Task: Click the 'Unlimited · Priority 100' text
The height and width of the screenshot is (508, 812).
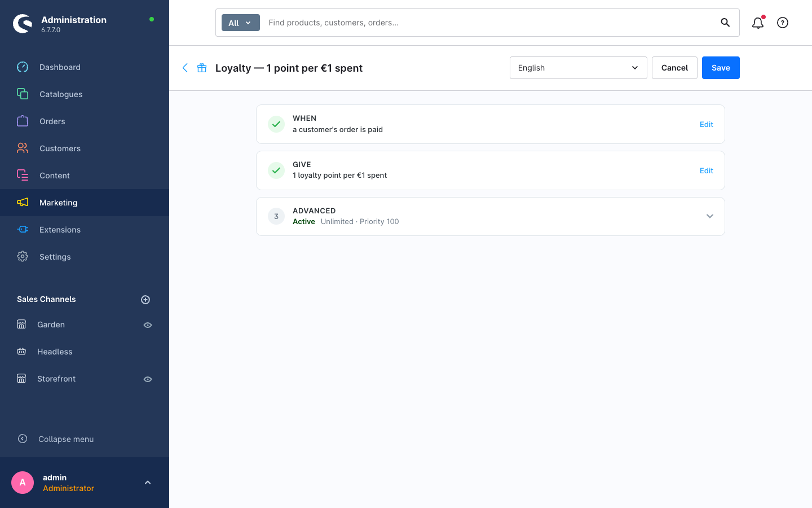Action: click(x=360, y=222)
